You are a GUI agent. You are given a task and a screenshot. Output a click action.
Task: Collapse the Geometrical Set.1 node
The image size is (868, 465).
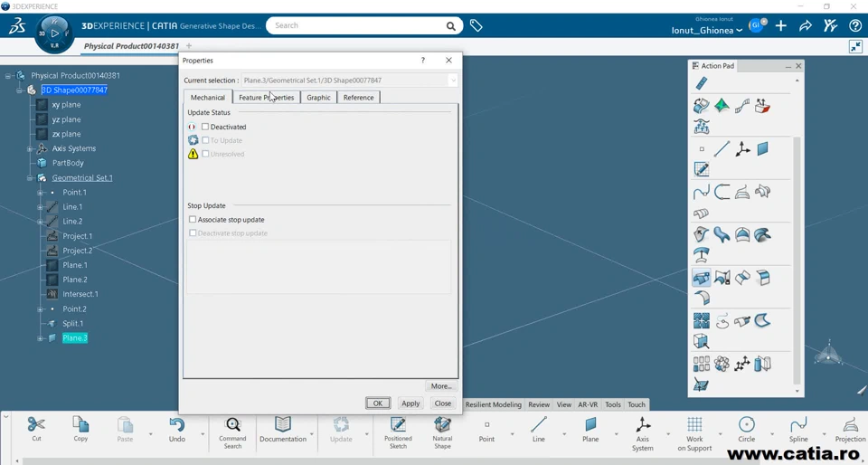pyautogui.click(x=29, y=178)
